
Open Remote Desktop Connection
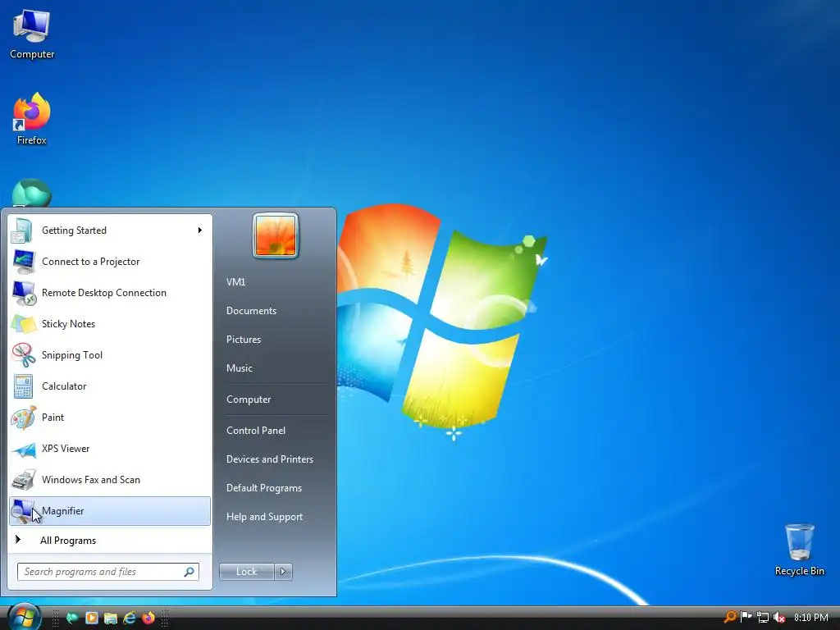pyautogui.click(x=109, y=293)
